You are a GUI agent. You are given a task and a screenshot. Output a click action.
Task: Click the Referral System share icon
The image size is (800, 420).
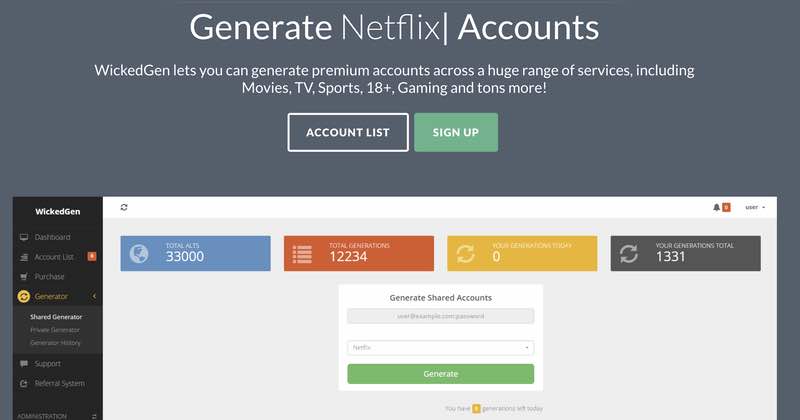point(24,383)
